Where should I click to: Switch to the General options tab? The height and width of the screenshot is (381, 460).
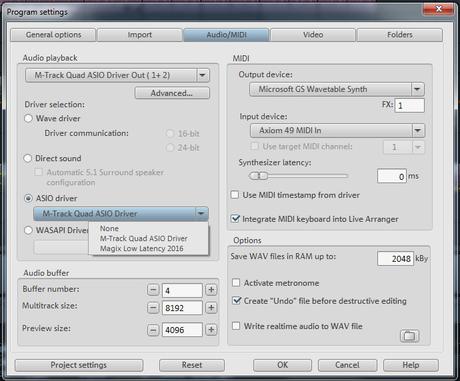pos(53,35)
